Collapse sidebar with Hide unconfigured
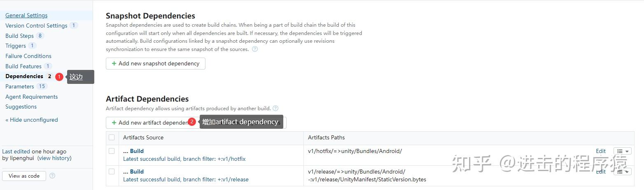The height and width of the screenshot is (190, 644). (32, 120)
